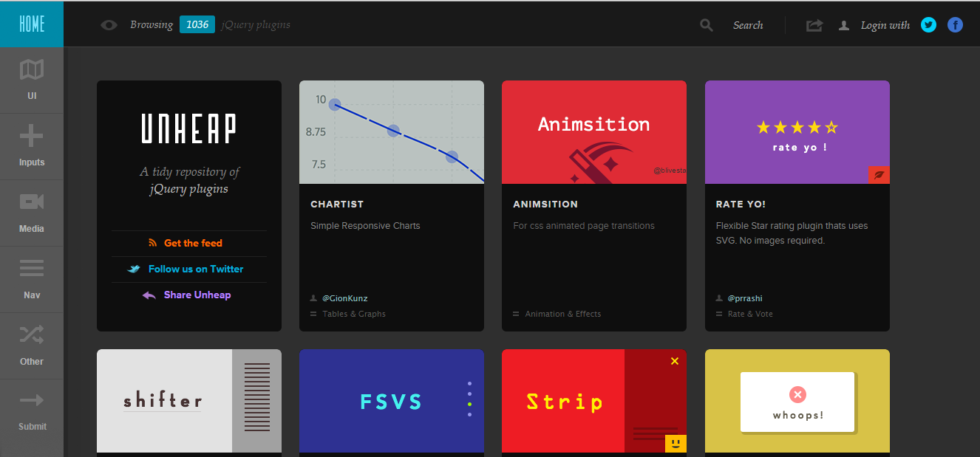Toggle the eye browsing view icon
The height and width of the screenshot is (457, 980).
click(x=109, y=24)
